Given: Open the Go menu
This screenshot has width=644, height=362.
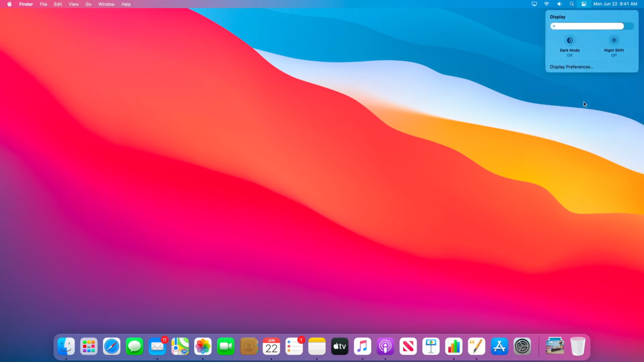Looking at the screenshot, I should [88, 4].
